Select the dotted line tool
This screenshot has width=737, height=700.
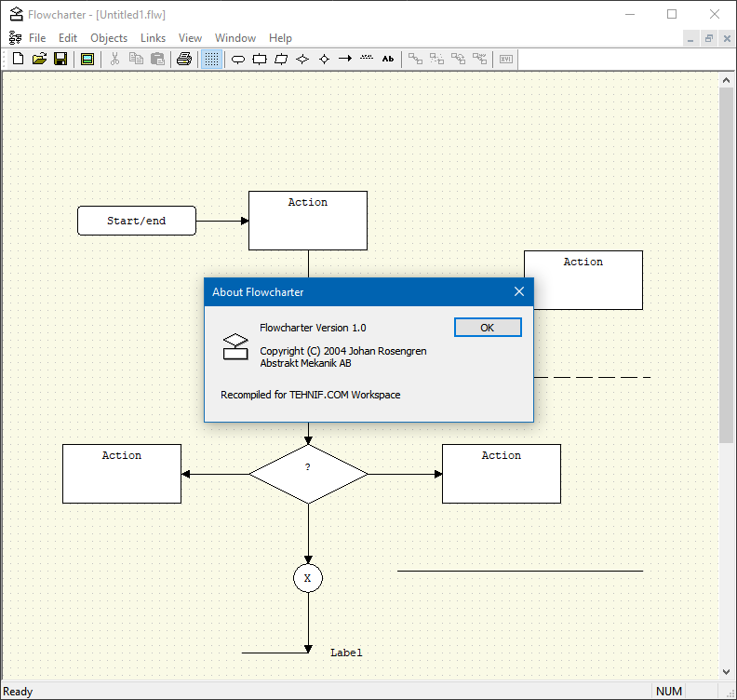[367, 59]
